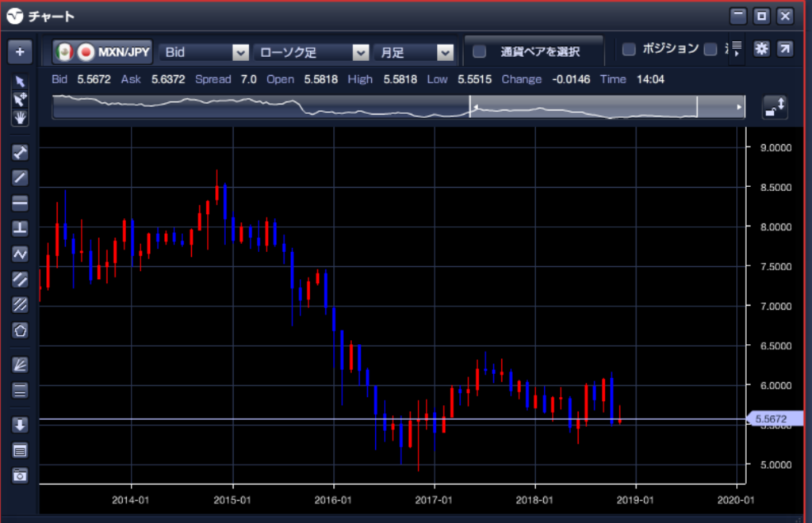Select the hand pan tool
The height and width of the screenshot is (523, 812).
tap(20, 118)
